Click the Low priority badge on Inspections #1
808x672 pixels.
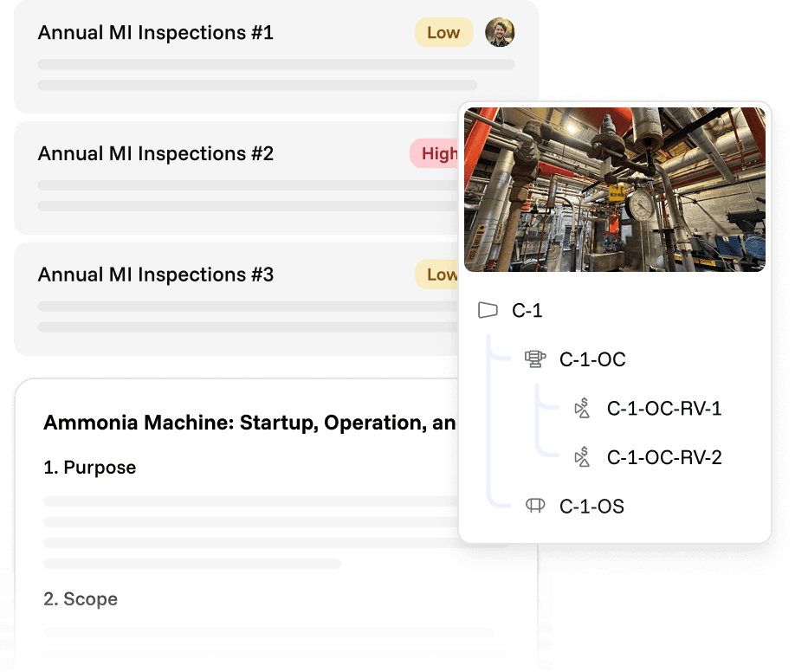point(443,32)
